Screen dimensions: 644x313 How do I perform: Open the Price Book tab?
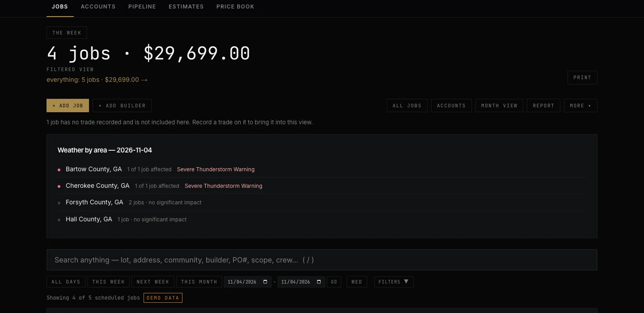coord(235,7)
